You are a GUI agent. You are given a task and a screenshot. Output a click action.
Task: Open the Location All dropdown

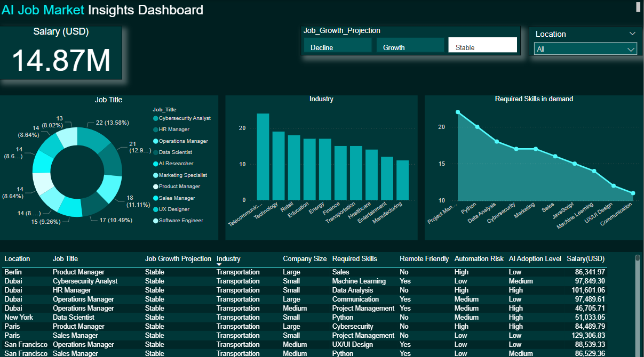tap(586, 49)
